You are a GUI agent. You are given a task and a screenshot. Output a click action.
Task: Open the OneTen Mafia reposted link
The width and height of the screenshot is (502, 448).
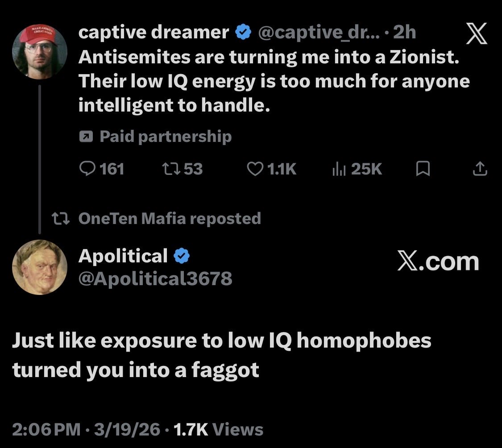click(x=170, y=219)
